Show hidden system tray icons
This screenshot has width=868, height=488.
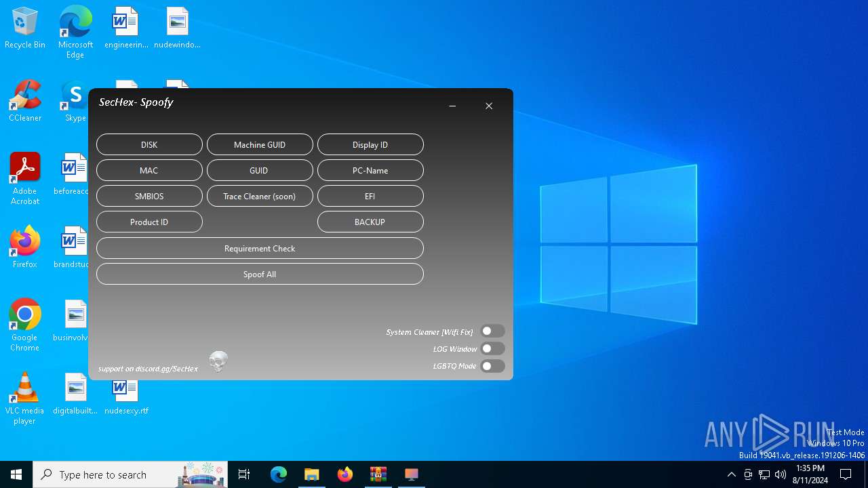[731, 474]
